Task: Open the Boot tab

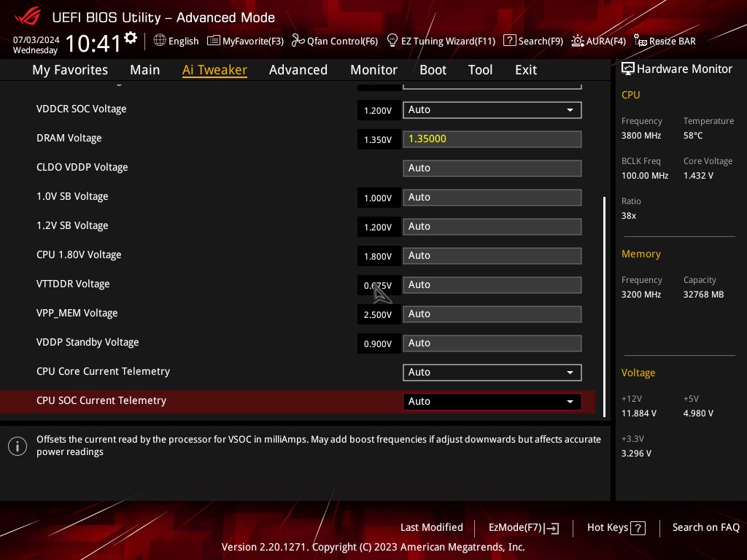Action: click(433, 70)
